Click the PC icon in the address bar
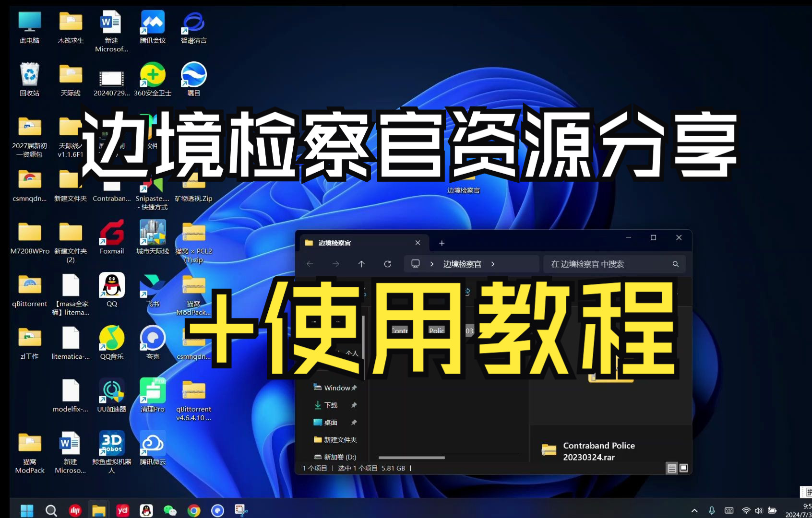The height and width of the screenshot is (518, 812). tap(416, 264)
